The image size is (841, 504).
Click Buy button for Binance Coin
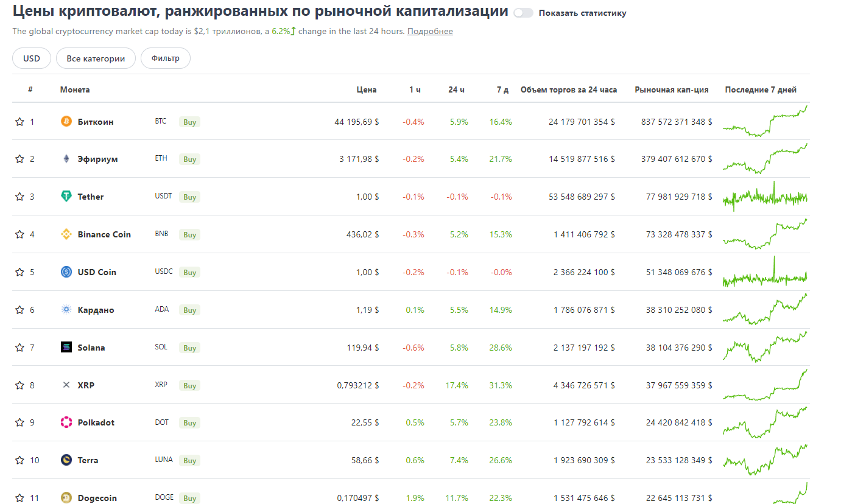click(x=189, y=234)
